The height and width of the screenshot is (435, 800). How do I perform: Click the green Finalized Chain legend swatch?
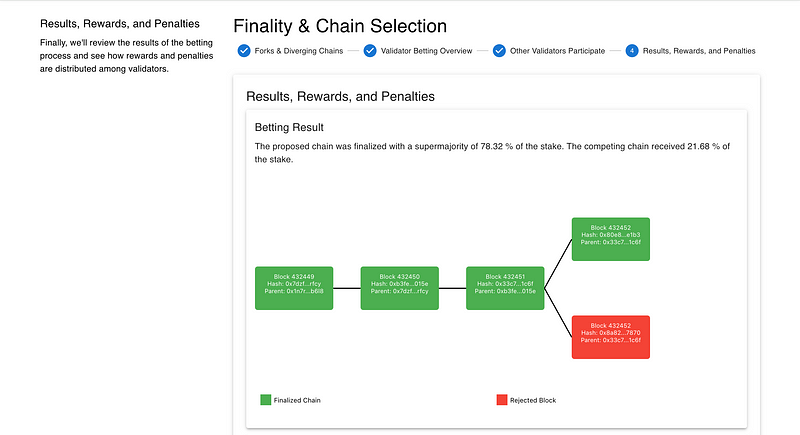pyautogui.click(x=265, y=400)
